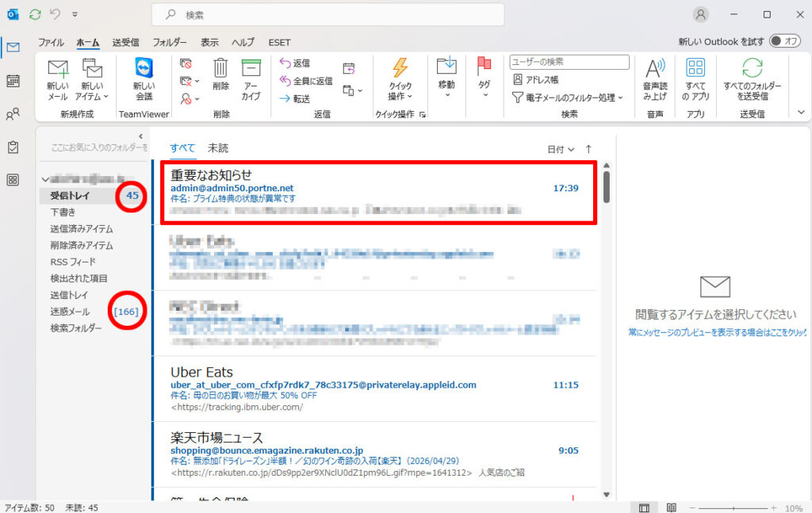This screenshot has height=513, width=812.
Task: Open TeamViewer New Meeting (新しい会議)
Action: click(144, 70)
